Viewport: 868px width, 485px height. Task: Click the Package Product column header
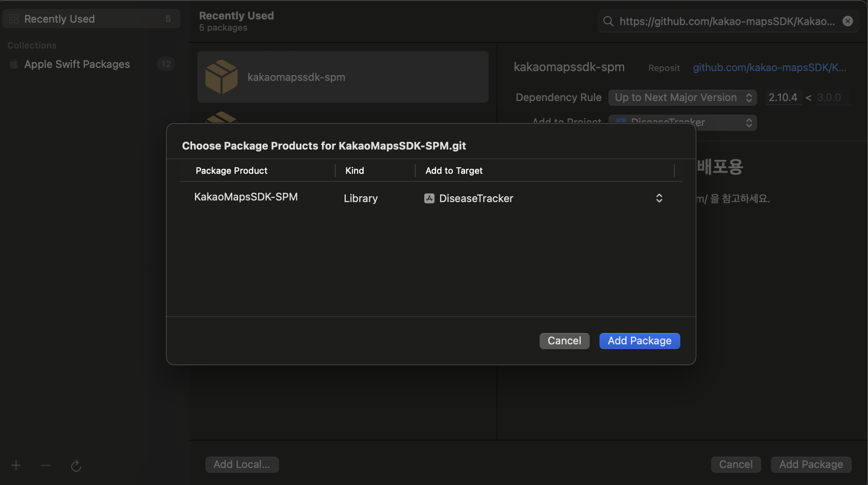tap(231, 171)
